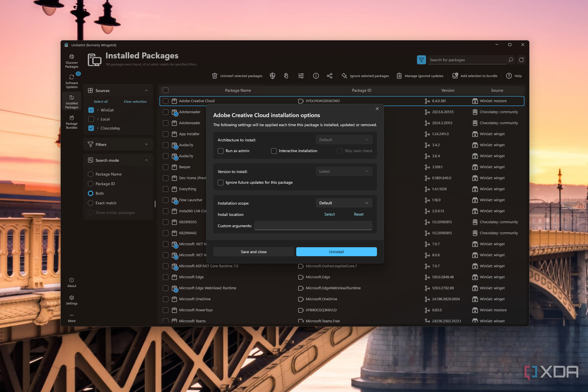Open Settings in the sidebar
588x392 pixels.
(72, 300)
